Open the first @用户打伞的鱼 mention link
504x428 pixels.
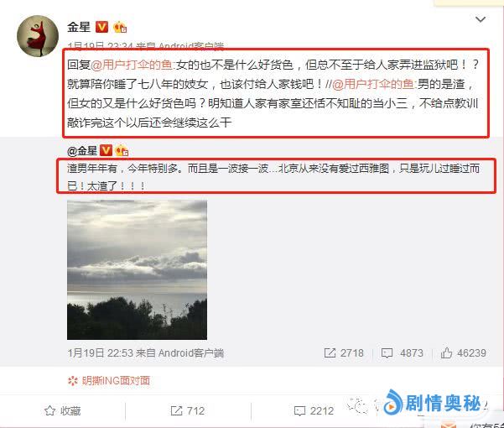pos(132,65)
